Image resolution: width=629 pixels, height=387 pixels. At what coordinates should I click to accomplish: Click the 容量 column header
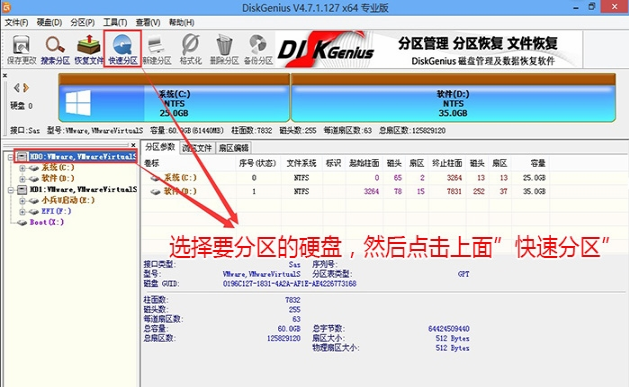(x=538, y=163)
